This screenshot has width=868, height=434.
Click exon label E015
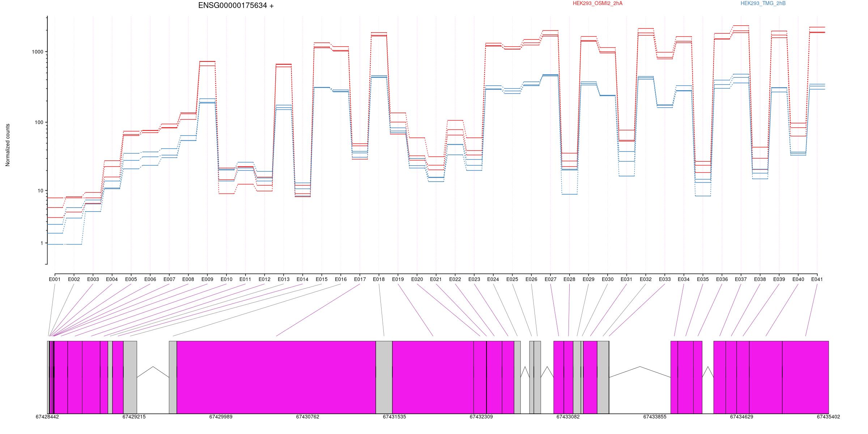click(322, 279)
